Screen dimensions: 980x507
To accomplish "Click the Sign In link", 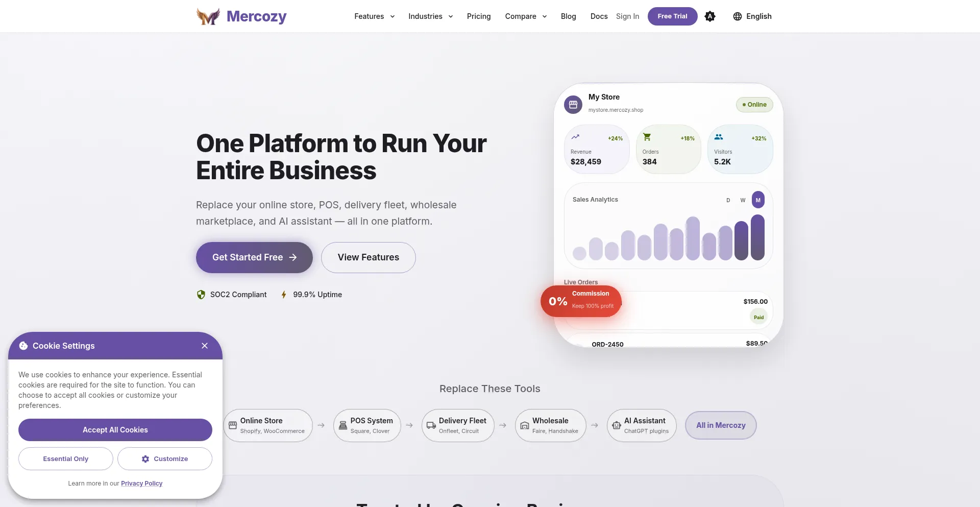I will (x=627, y=16).
